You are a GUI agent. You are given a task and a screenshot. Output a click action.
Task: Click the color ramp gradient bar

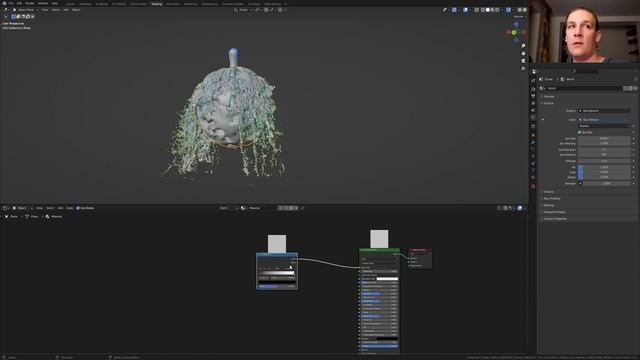pos(277,273)
